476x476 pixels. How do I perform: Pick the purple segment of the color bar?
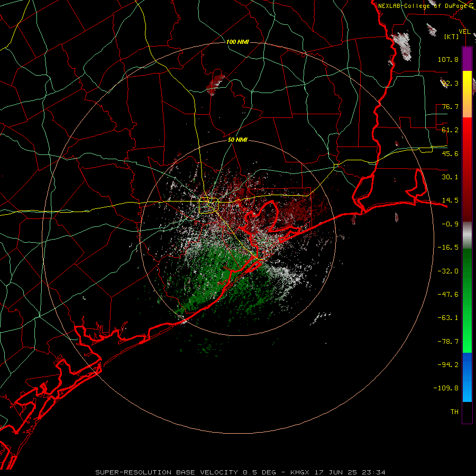pyautogui.click(x=467, y=59)
